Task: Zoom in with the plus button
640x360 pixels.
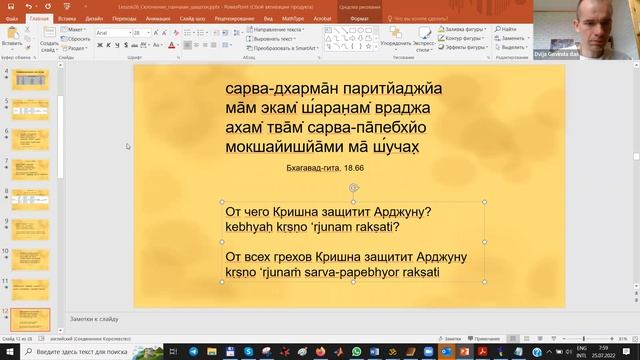Action: coord(611,339)
